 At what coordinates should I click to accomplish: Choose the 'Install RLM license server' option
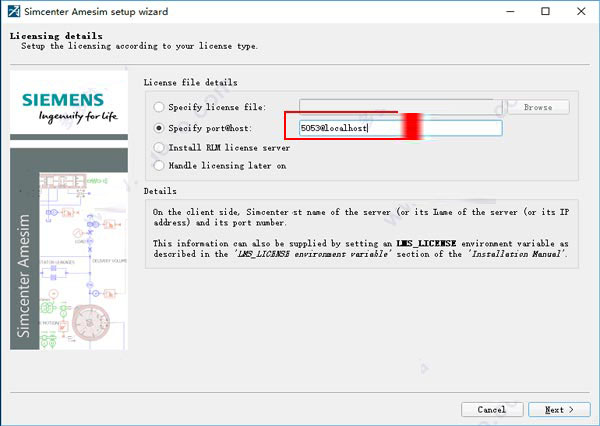[x=159, y=147]
